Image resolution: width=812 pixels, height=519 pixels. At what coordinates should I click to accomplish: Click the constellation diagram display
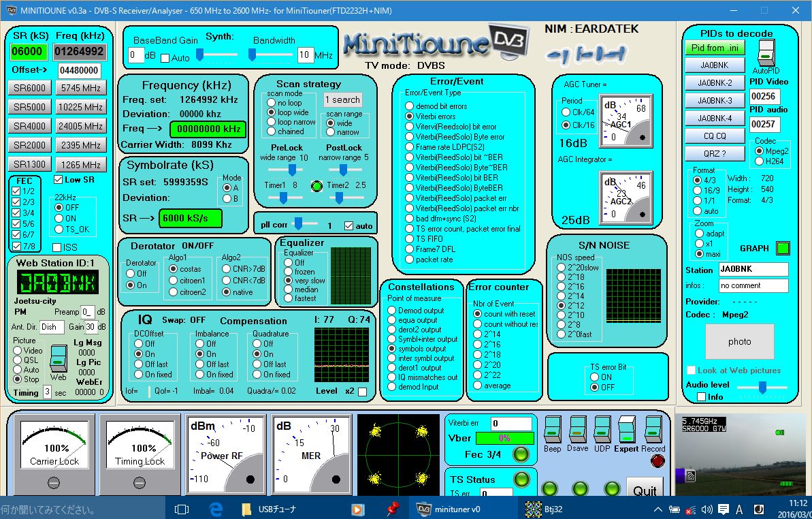(397, 455)
